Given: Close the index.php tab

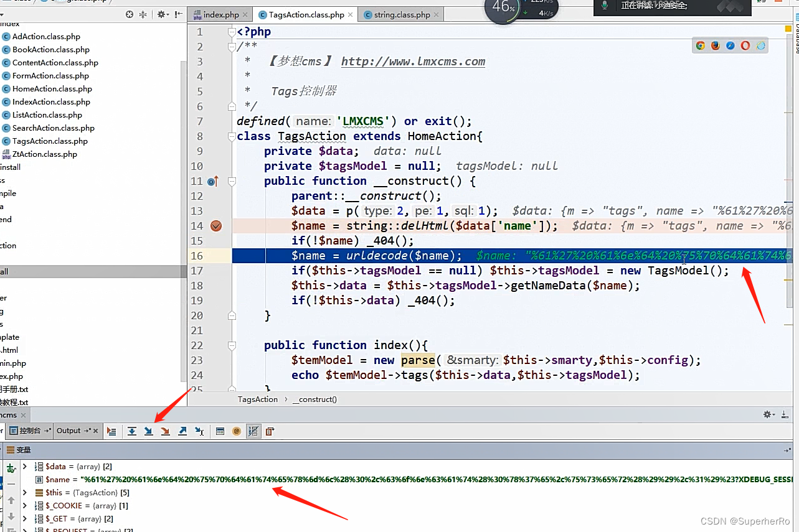Looking at the screenshot, I should coord(245,15).
